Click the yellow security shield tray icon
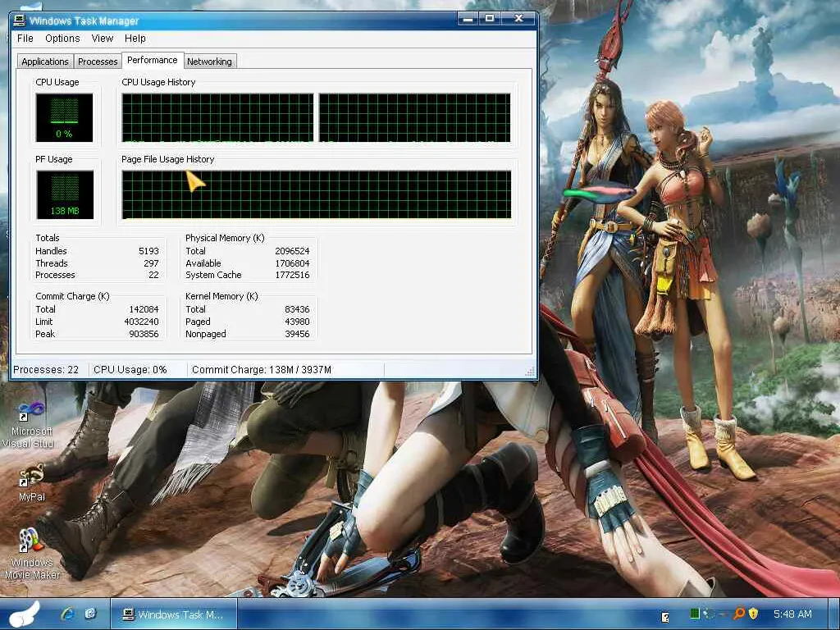Screen dimensions: 840x630 [x=753, y=614]
